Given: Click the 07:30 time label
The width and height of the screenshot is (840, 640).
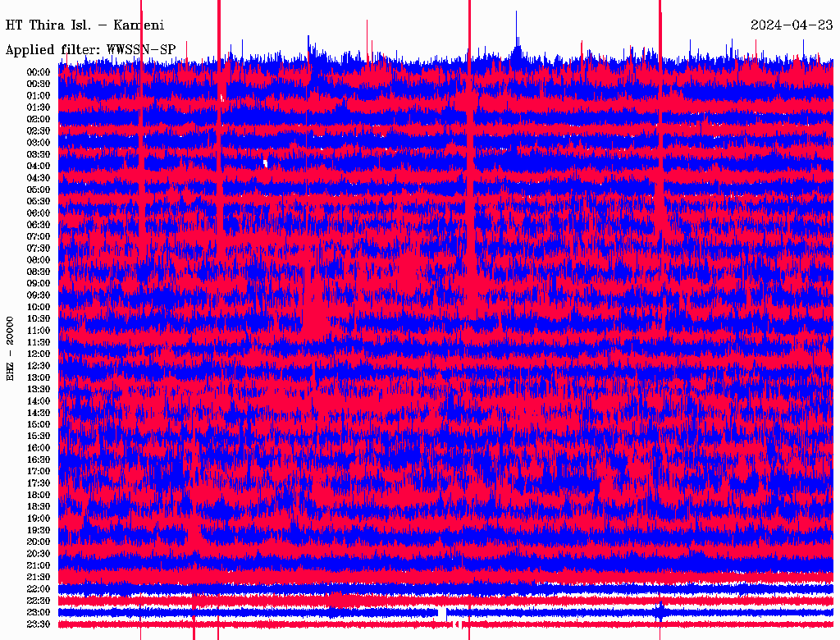Looking at the screenshot, I should click(39, 249).
